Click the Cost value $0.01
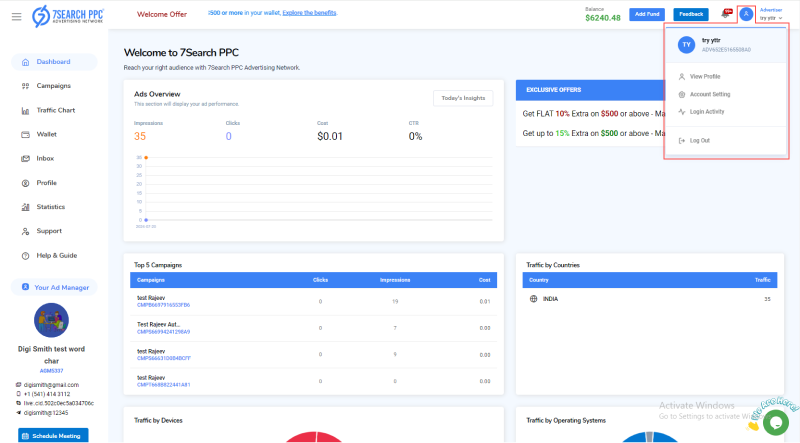The height and width of the screenshot is (443, 800). click(330, 136)
